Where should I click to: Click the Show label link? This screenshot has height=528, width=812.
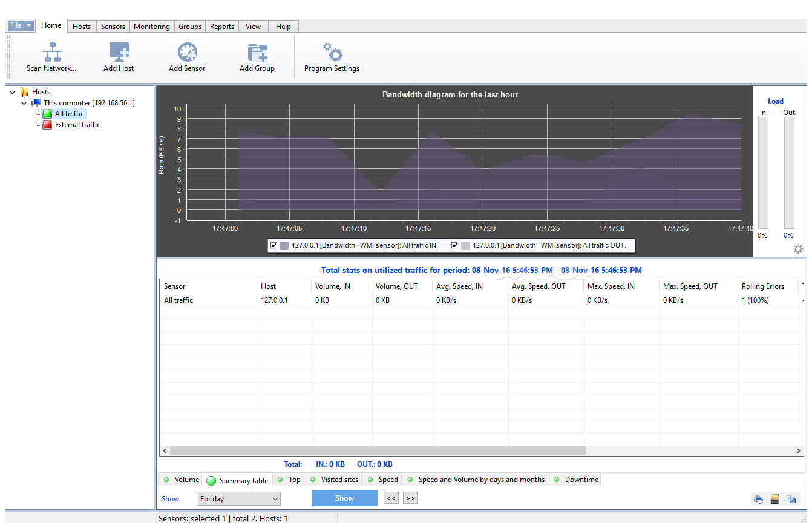[170, 499]
